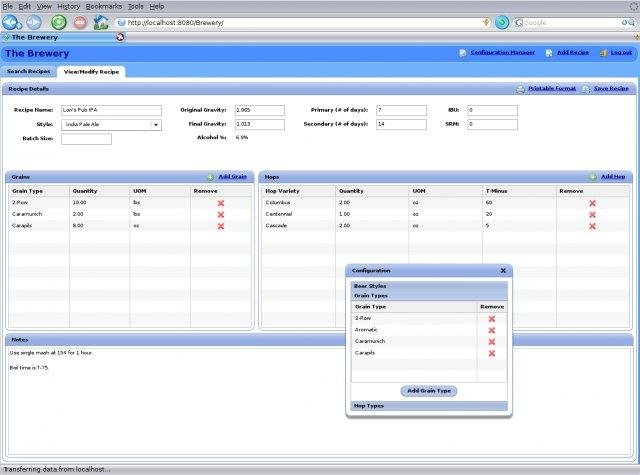Delete Caramunich in Configuration grain types
640x475 pixels.
(491, 342)
